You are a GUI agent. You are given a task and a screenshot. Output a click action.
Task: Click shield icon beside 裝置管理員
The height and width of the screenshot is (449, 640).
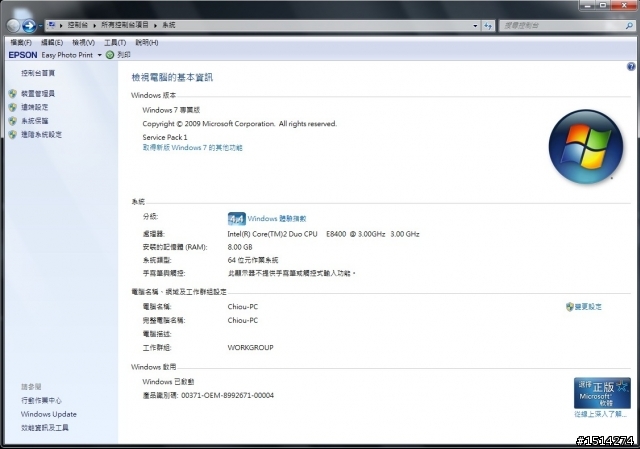click(x=13, y=93)
